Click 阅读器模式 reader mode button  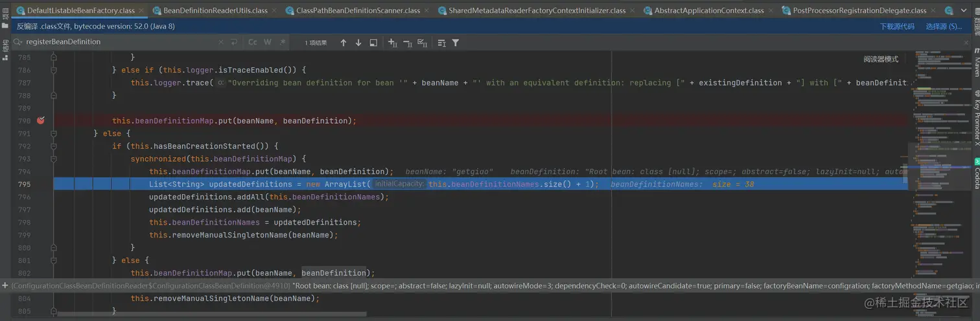point(881,59)
